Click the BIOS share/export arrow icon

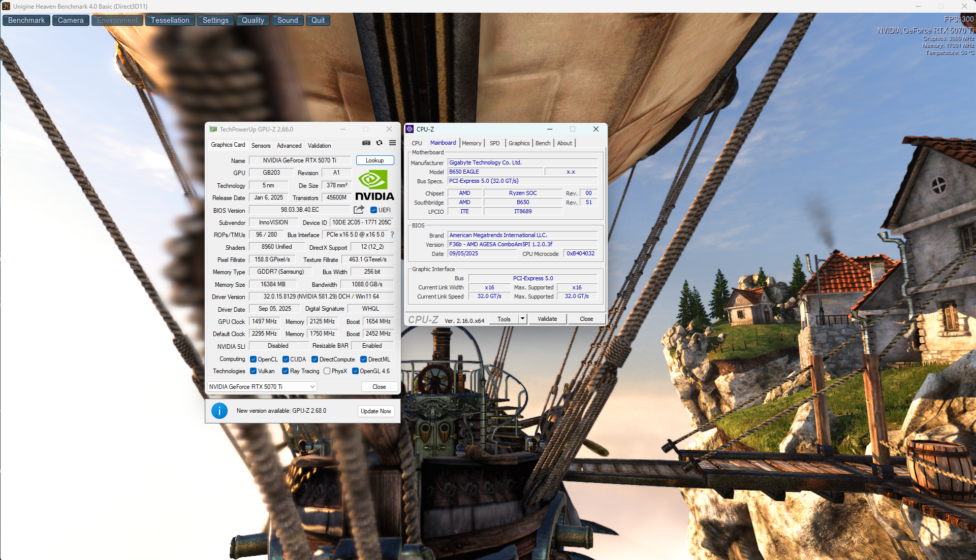[359, 210]
